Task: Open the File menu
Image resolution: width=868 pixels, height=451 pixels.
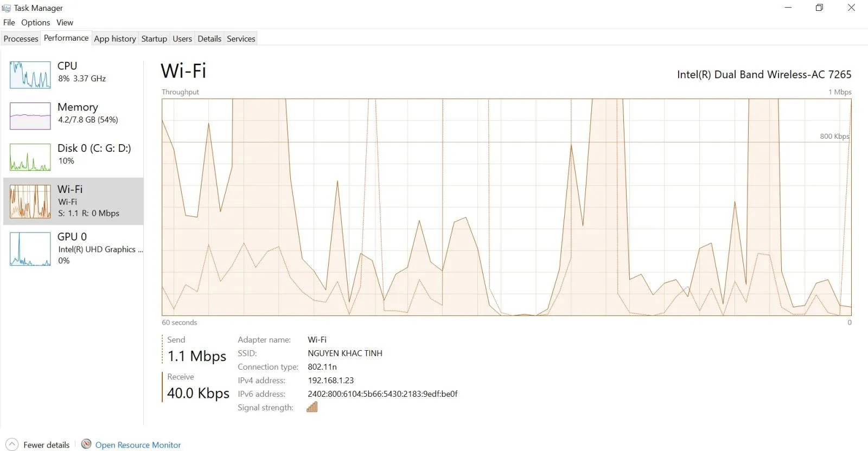Action: pyautogui.click(x=9, y=22)
